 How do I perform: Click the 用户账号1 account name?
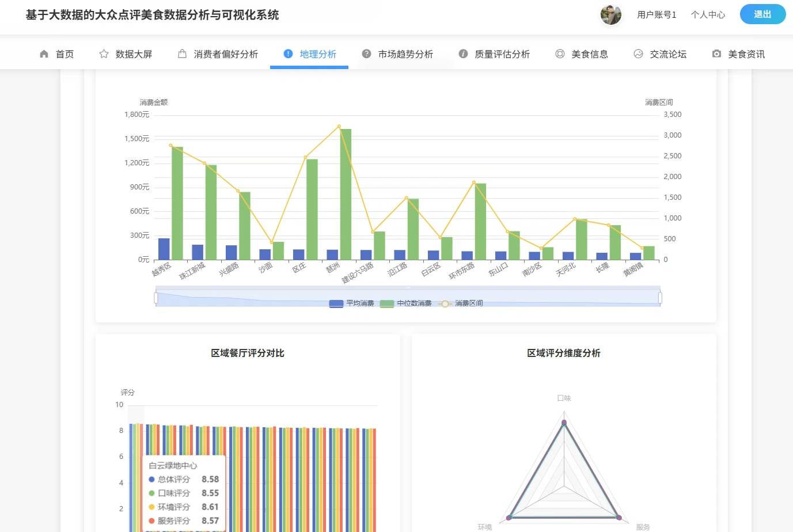(656, 14)
